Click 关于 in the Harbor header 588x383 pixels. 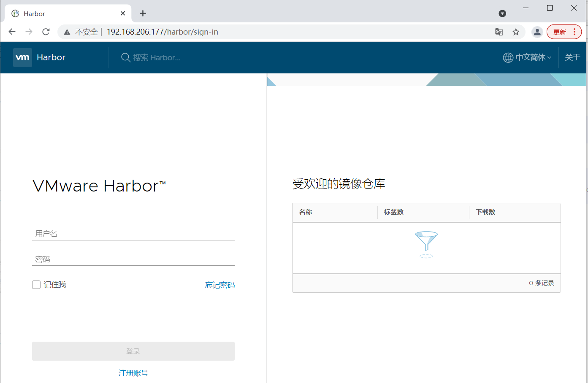tap(572, 57)
